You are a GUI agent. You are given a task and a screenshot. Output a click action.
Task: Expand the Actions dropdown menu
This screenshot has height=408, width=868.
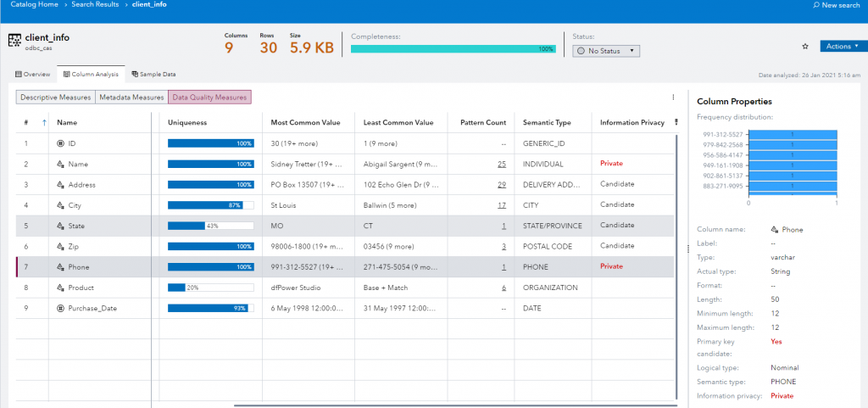843,46
